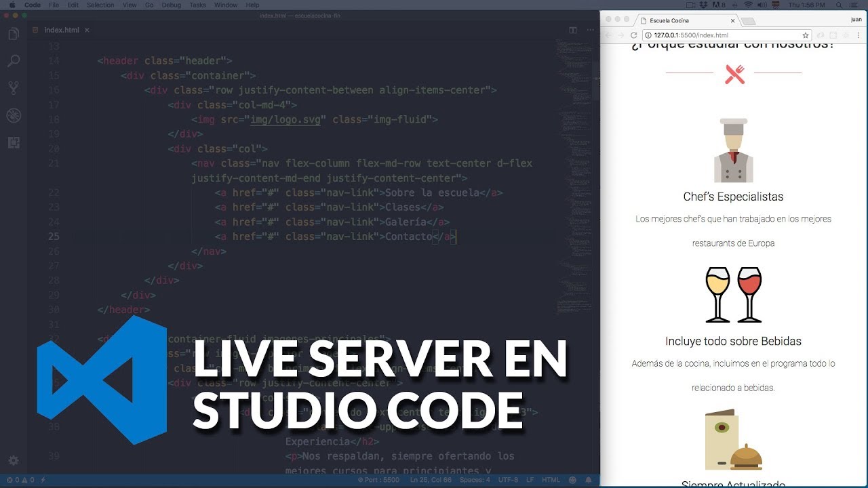This screenshot has height=488, width=868.
Task: Open the Debug menu
Action: (x=172, y=5)
